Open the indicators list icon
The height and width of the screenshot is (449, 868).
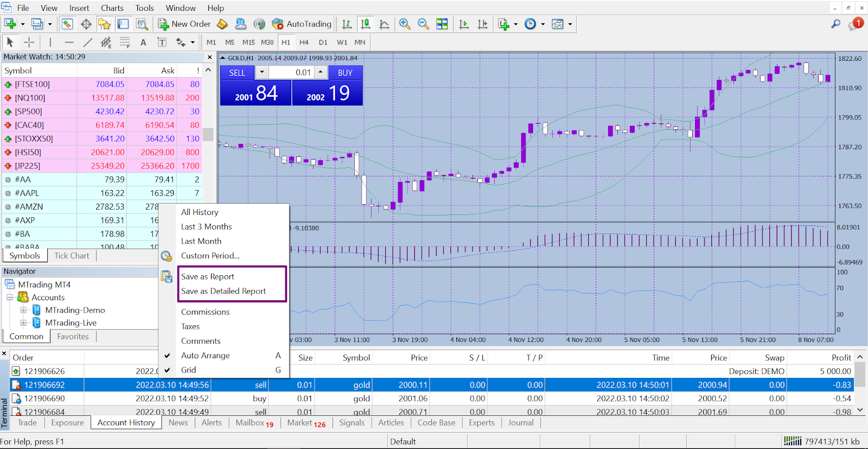pos(503,24)
